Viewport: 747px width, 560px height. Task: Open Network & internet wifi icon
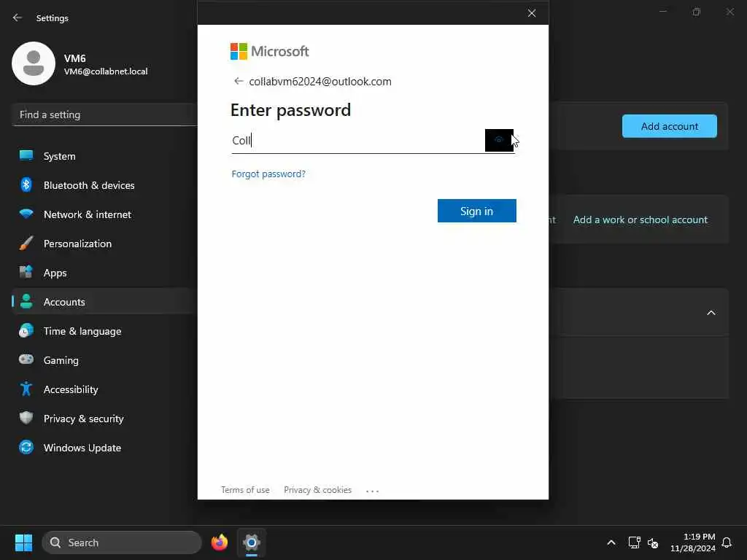pos(26,214)
